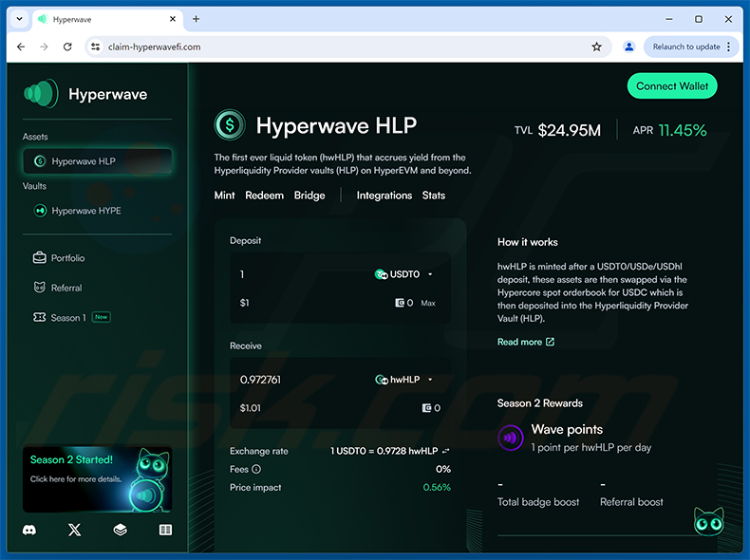Open the tab search dropdown
Screen dimensions: 750x560
tap(19, 19)
